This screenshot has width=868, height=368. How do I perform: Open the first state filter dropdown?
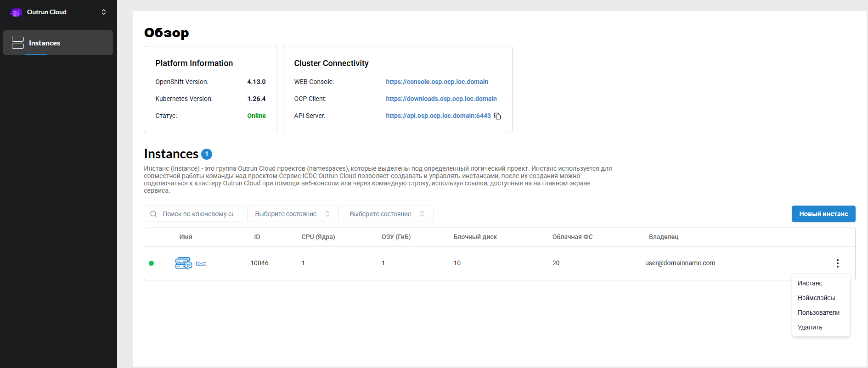(293, 214)
